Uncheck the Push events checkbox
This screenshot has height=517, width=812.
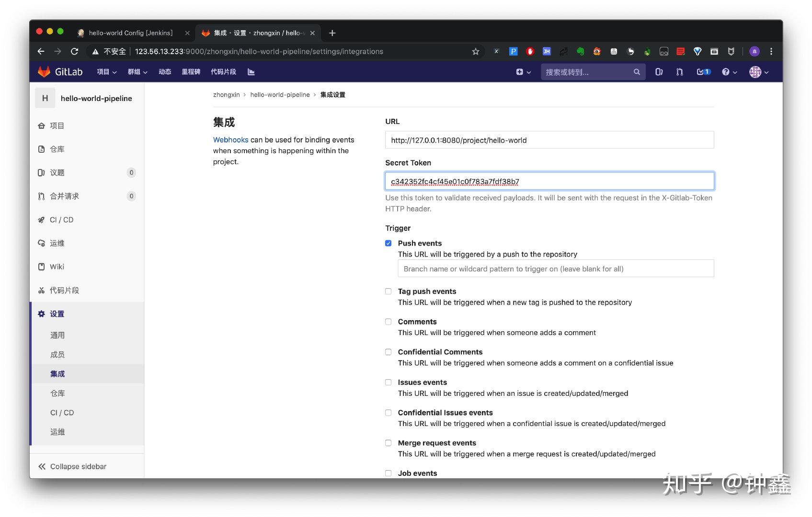coord(389,243)
